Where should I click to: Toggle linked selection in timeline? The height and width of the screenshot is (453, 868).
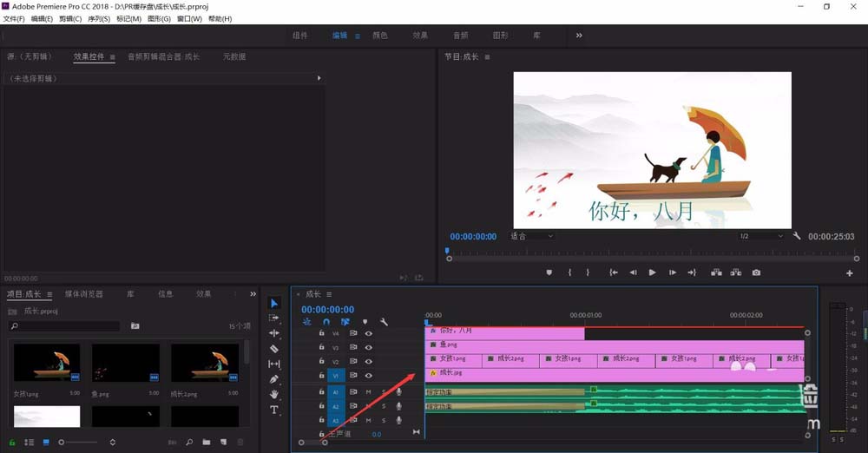tap(345, 322)
